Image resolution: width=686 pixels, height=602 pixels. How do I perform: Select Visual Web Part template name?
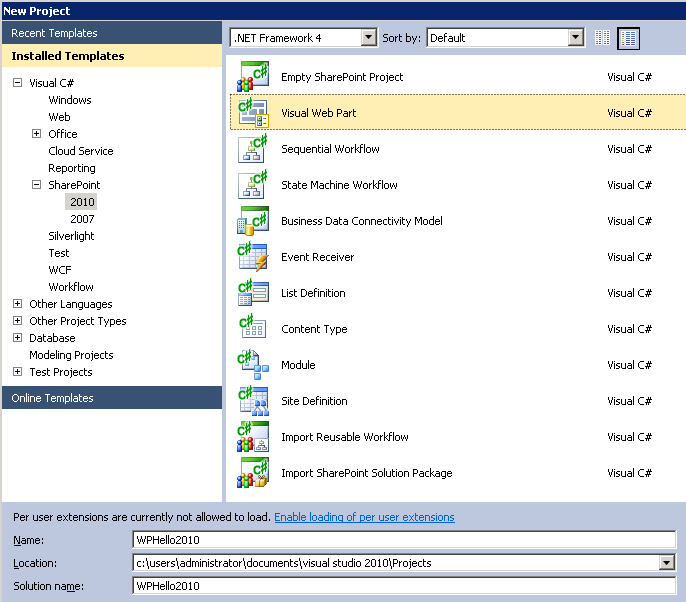tap(319, 113)
